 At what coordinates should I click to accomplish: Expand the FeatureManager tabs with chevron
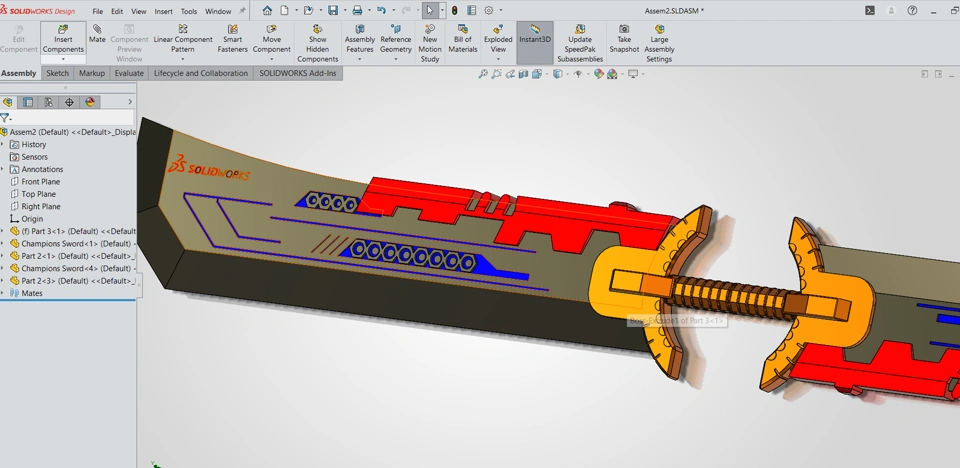coord(130,102)
